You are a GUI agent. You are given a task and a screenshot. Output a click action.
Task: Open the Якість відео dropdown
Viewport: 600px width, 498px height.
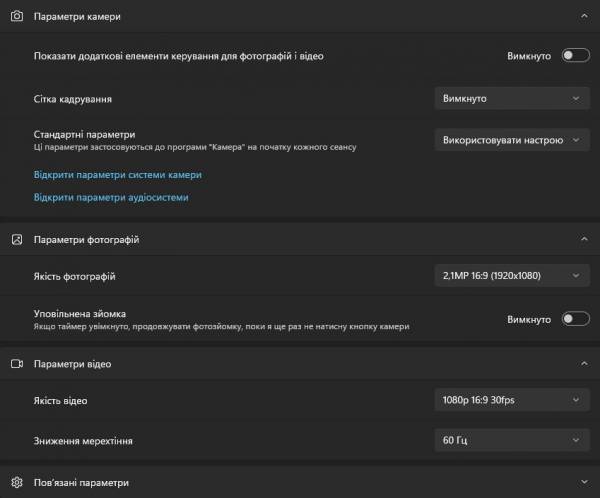point(512,400)
